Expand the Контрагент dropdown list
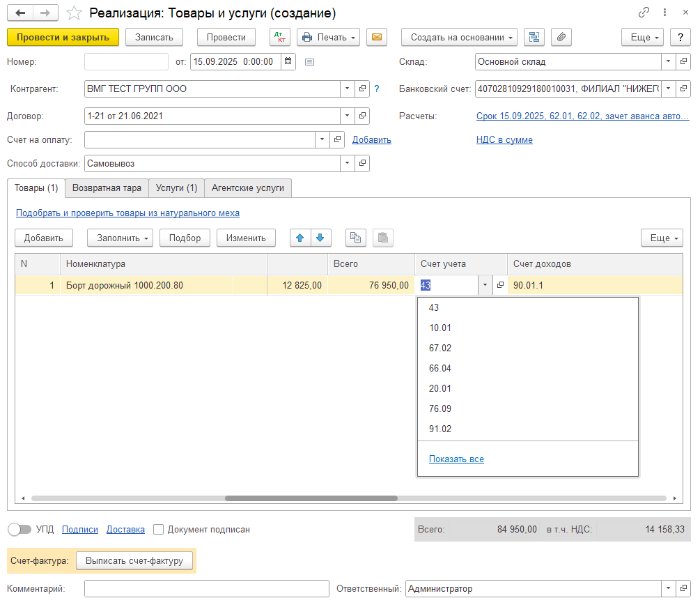Image resolution: width=700 pixels, height=605 pixels. pyautogui.click(x=348, y=89)
